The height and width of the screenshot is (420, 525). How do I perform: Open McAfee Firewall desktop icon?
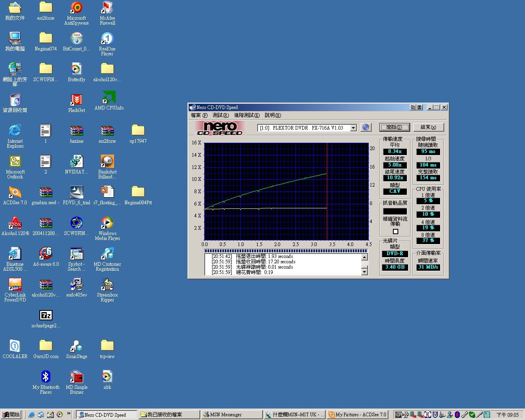pyautogui.click(x=107, y=13)
